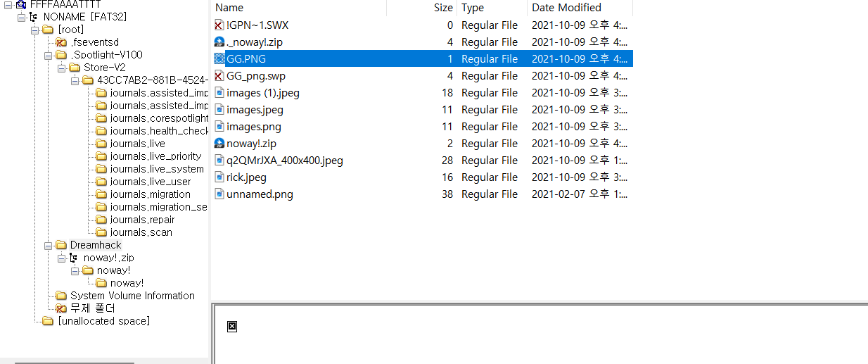Select the journals.repair tree label

click(x=142, y=220)
